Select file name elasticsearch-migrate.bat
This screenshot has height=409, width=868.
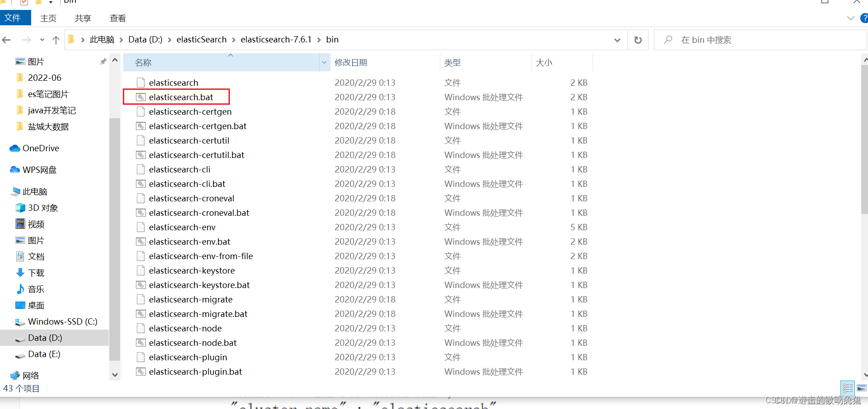click(x=198, y=314)
